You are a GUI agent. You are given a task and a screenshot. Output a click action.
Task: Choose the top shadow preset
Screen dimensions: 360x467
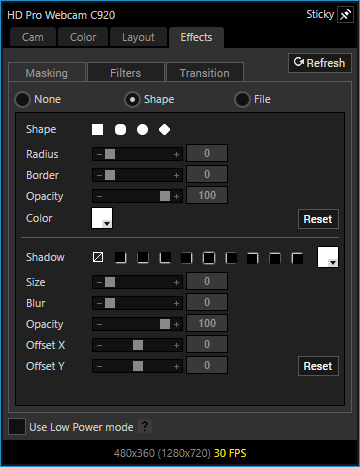[275, 258]
